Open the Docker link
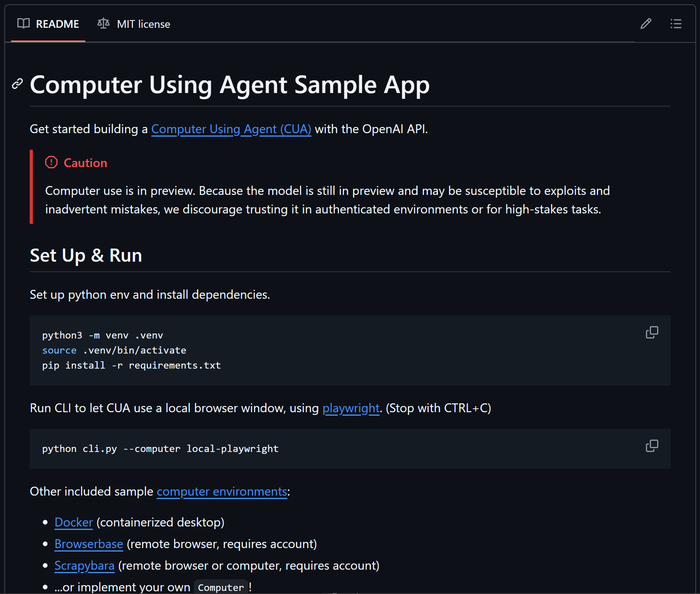This screenshot has width=700, height=594. [x=74, y=522]
